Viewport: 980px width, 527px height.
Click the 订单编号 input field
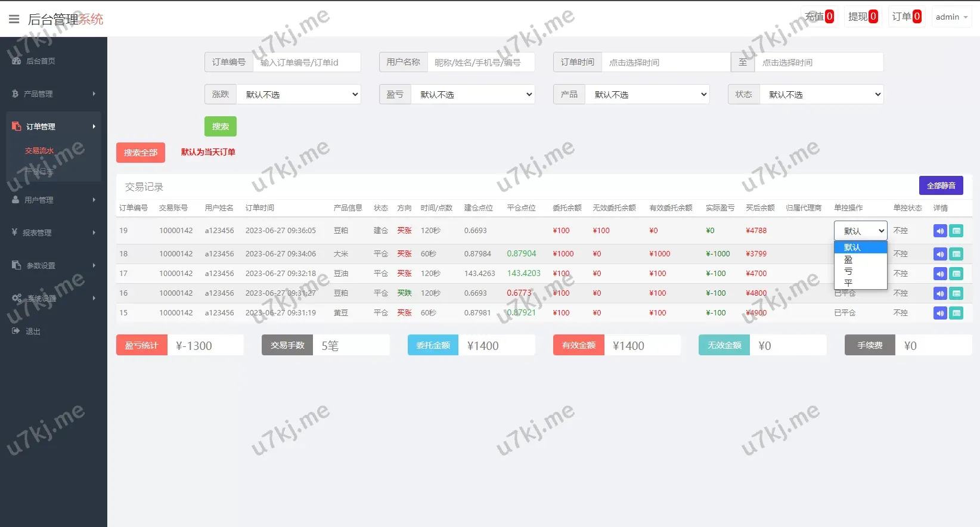click(306, 63)
